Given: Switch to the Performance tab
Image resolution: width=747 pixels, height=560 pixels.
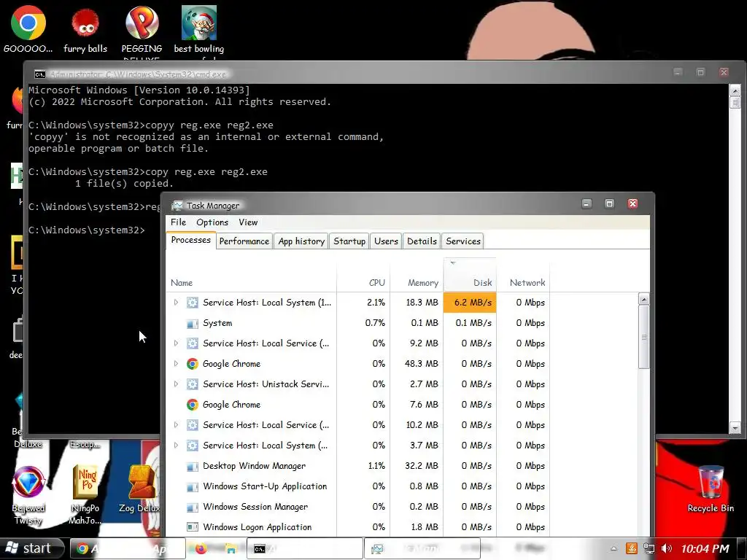Looking at the screenshot, I should (244, 241).
